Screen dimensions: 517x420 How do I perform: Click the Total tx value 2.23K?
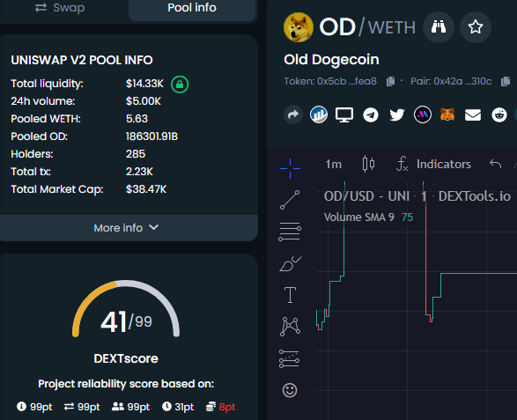pyautogui.click(x=139, y=172)
